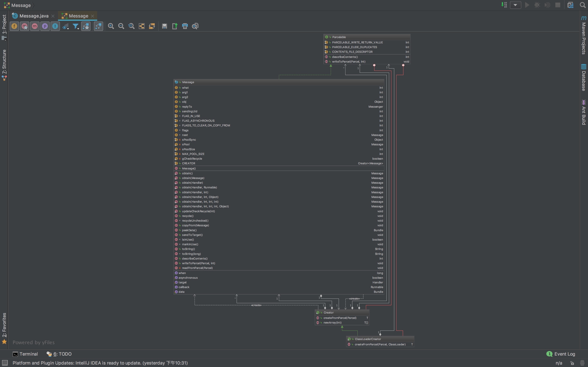Click the Zoom Out icon
The width and height of the screenshot is (588, 367).
121,26
